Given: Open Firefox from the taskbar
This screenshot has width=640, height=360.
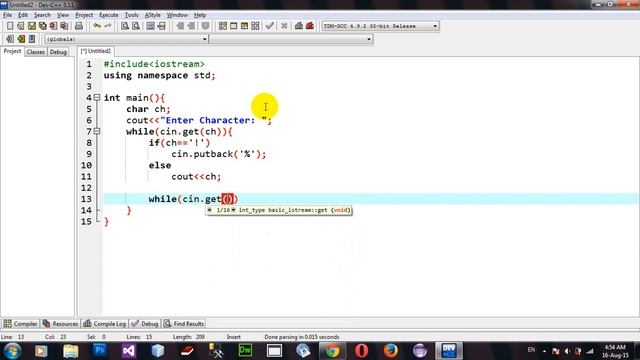Looking at the screenshot, I should (x=391, y=351).
